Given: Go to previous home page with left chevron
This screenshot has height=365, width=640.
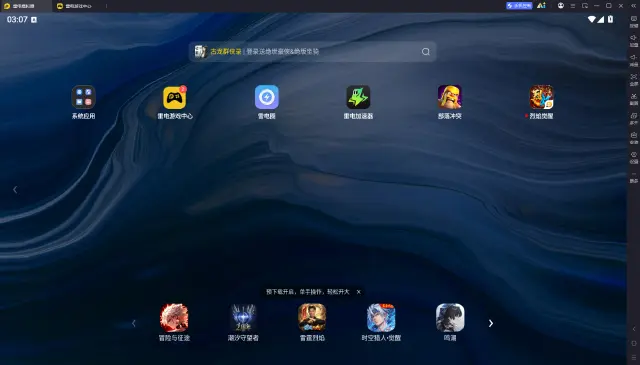Looking at the screenshot, I should pos(15,189).
